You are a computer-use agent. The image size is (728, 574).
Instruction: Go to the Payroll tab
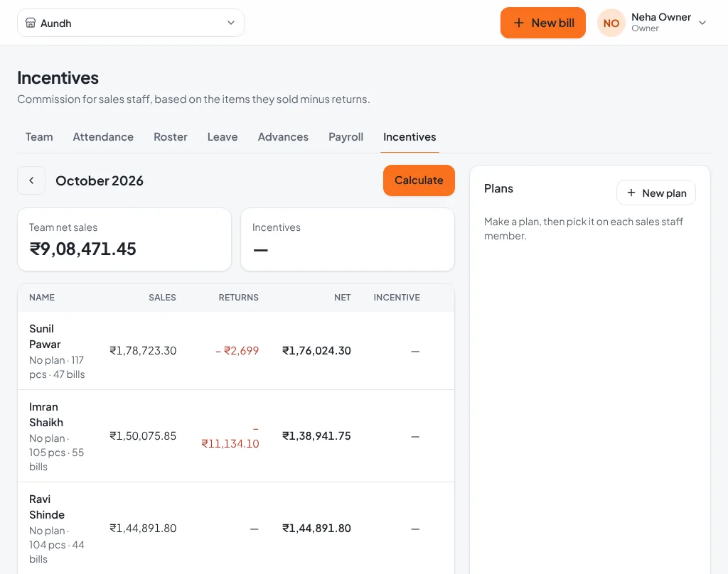click(346, 137)
